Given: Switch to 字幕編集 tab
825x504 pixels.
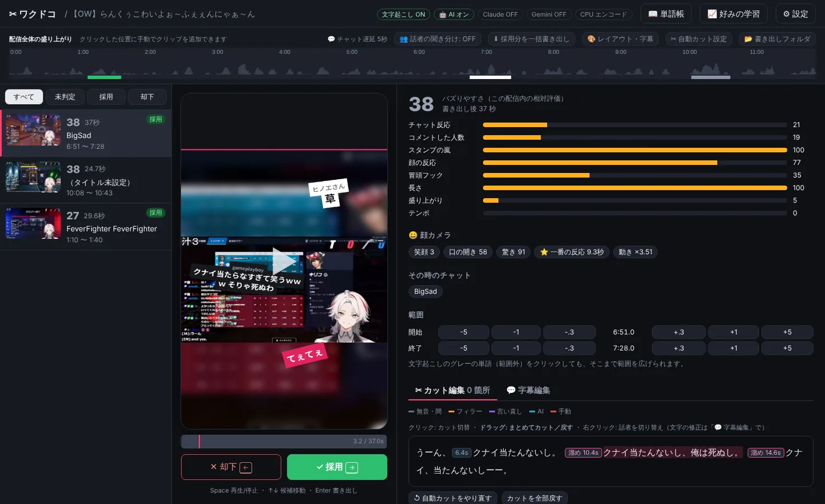Looking at the screenshot, I should coord(528,390).
